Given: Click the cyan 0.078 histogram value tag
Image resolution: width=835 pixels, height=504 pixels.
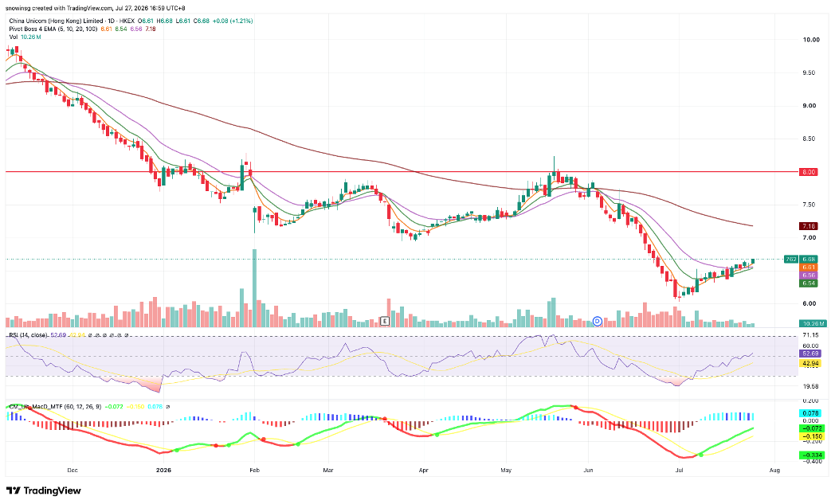Looking at the screenshot, I should click(810, 413).
